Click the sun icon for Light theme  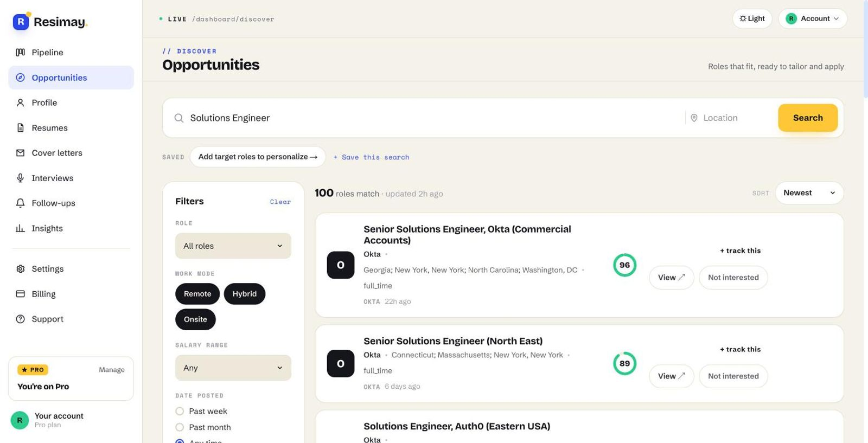(743, 18)
